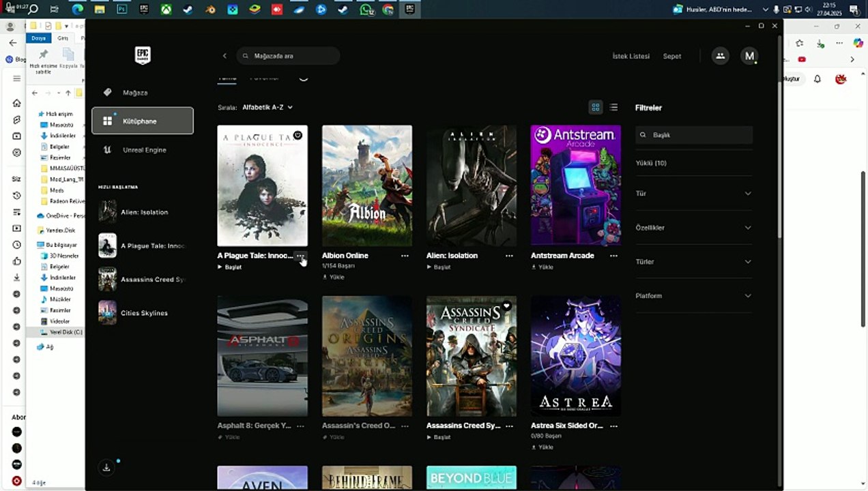Quick launch Alien: Isolation from sidebar
The height and width of the screenshot is (491, 868).
(x=143, y=212)
